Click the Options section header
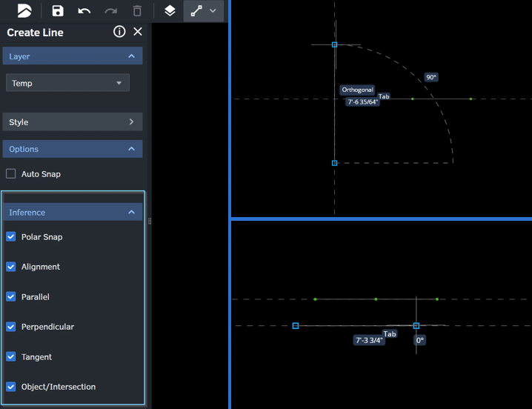The width and height of the screenshot is (532, 409). 72,149
